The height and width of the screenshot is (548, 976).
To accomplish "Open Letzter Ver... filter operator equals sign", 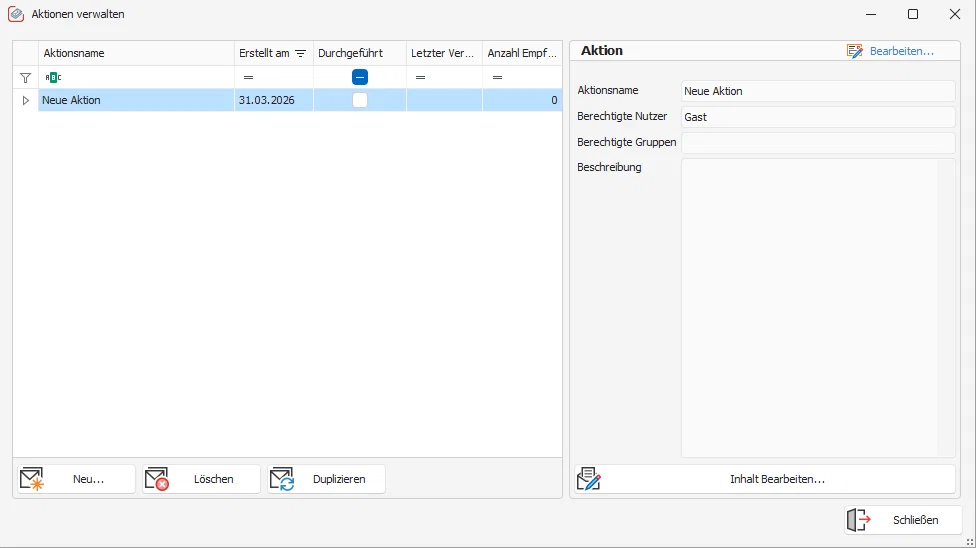I will pyautogui.click(x=421, y=77).
